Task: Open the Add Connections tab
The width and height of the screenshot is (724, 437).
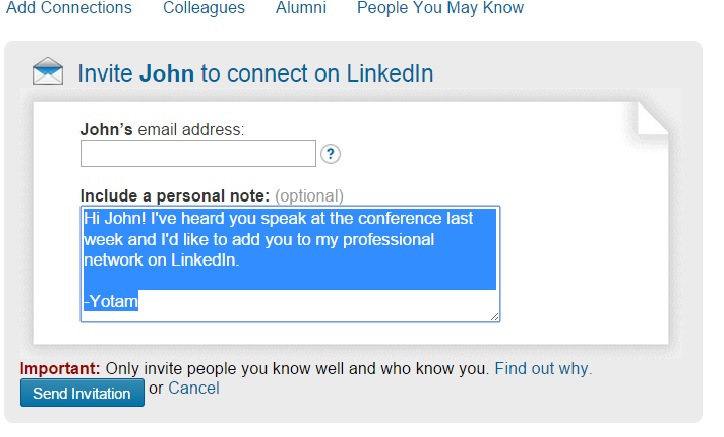Action: [69, 8]
